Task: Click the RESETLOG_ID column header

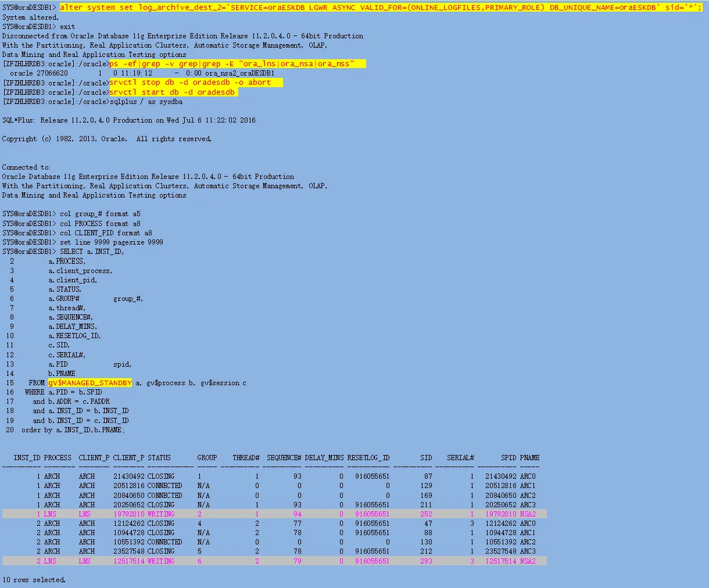Action: coord(368,458)
